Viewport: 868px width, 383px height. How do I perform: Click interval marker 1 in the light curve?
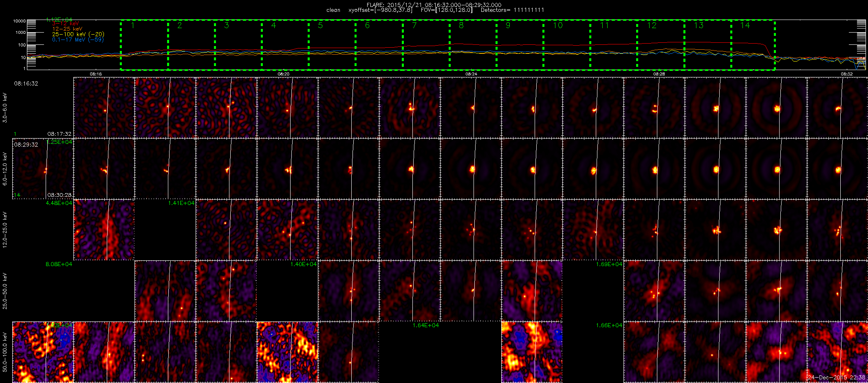[133, 26]
